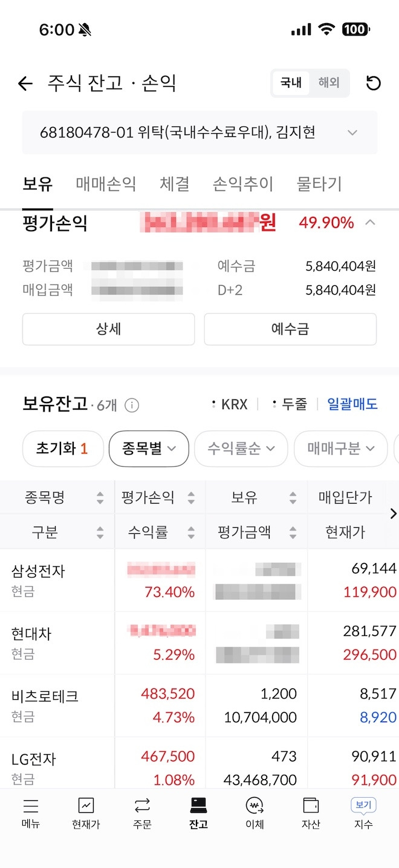Screen dimensions: 399x868
Task: Tap the back arrow next to 주식 잔고ㆍ손익
Action: click(x=25, y=84)
